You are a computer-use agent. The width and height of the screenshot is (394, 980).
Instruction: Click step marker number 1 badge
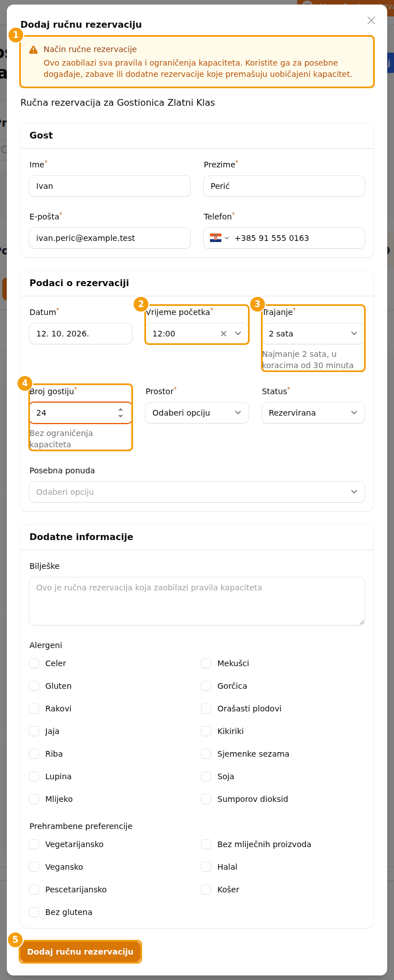coord(15,34)
